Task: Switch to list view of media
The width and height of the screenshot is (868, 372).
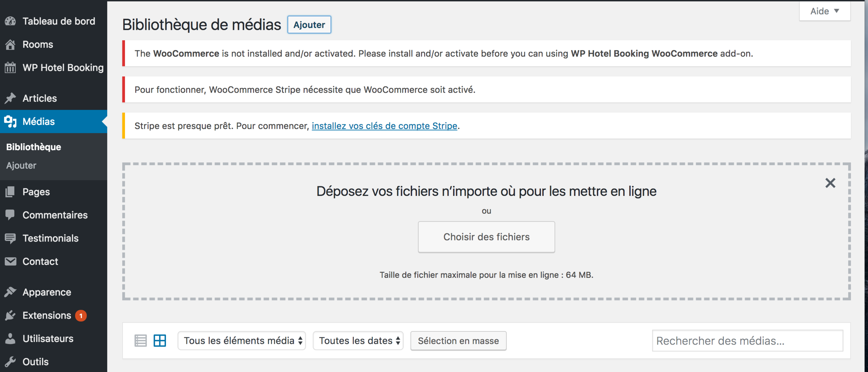Action: tap(141, 341)
